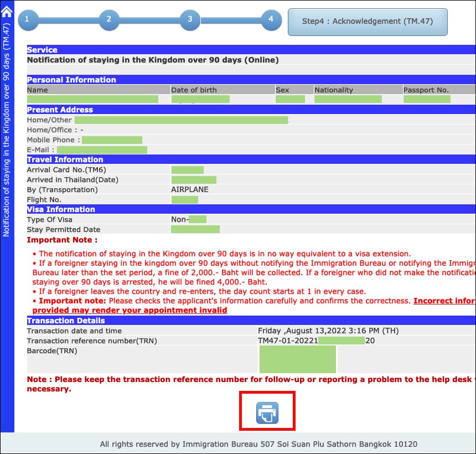Click the home icon in sidebar
This screenshot has height=454, width=476.
point(7,12)
